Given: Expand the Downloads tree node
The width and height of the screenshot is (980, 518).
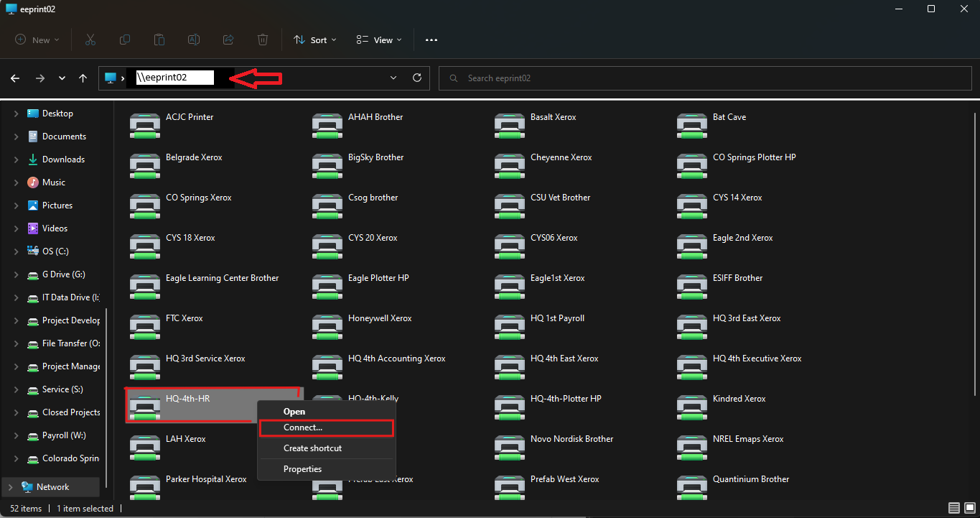Looking at the screenshot, I should coord(16,159).
